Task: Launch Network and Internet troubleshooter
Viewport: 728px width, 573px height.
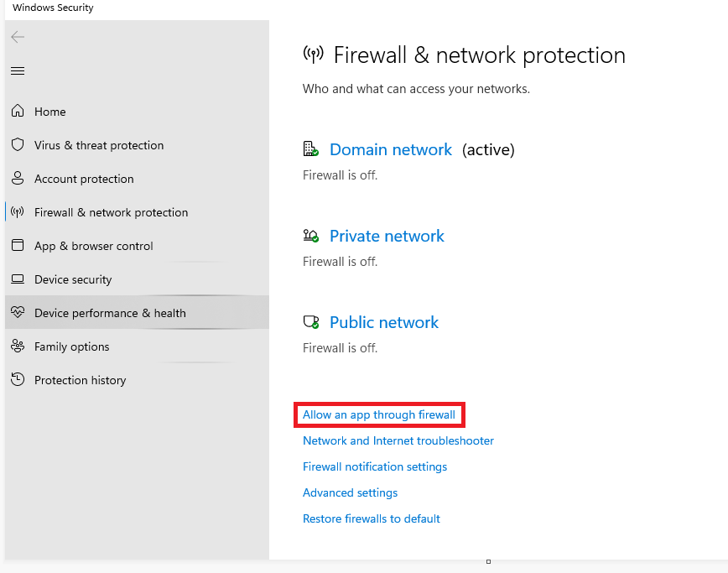Action: [x=398, y=440]
